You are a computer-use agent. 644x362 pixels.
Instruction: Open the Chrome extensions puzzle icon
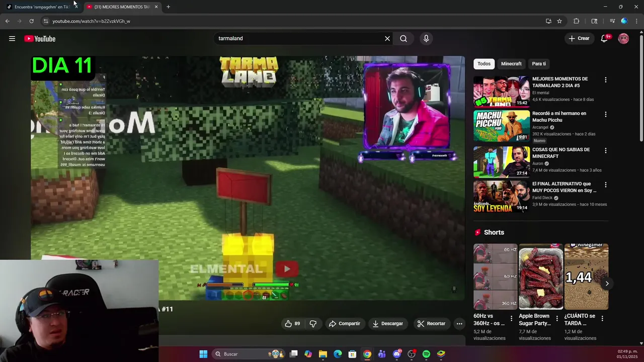pos(577,21)
